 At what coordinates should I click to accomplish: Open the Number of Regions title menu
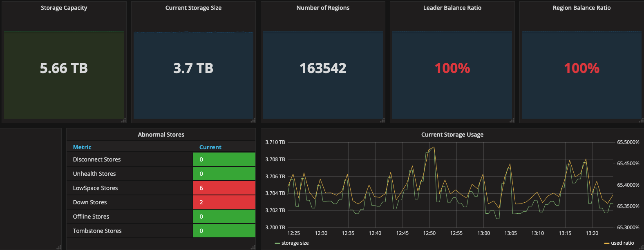(323, 8)
